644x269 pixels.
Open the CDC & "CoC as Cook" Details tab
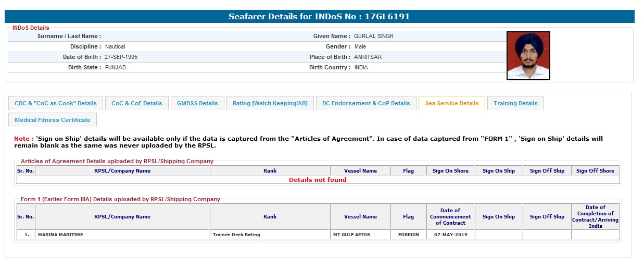pos(56,103)
